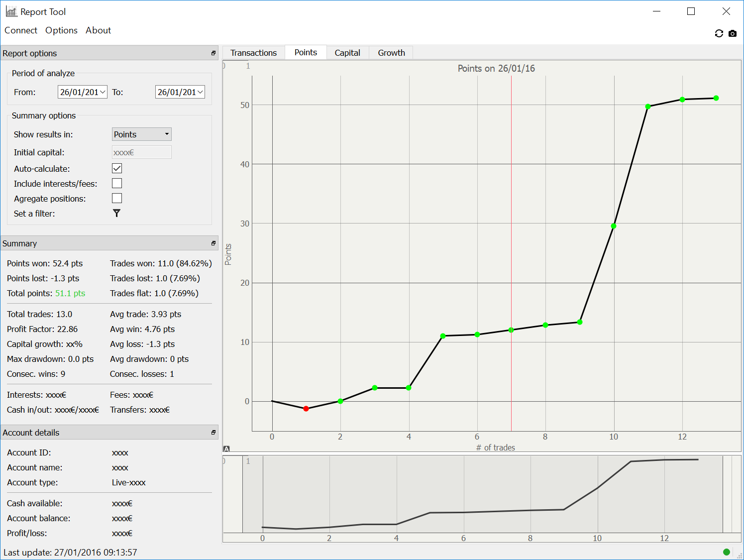Screen dimensions: 744x560
Task: Enable the Agregate positions checkbox
Action: click(117, 198)
